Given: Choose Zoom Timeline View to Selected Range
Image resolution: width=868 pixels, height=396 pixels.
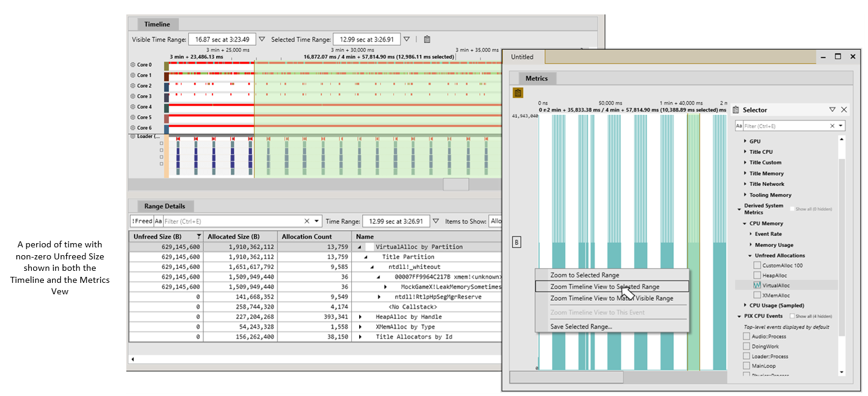Looking at the screenshot, I should point(612,286).
